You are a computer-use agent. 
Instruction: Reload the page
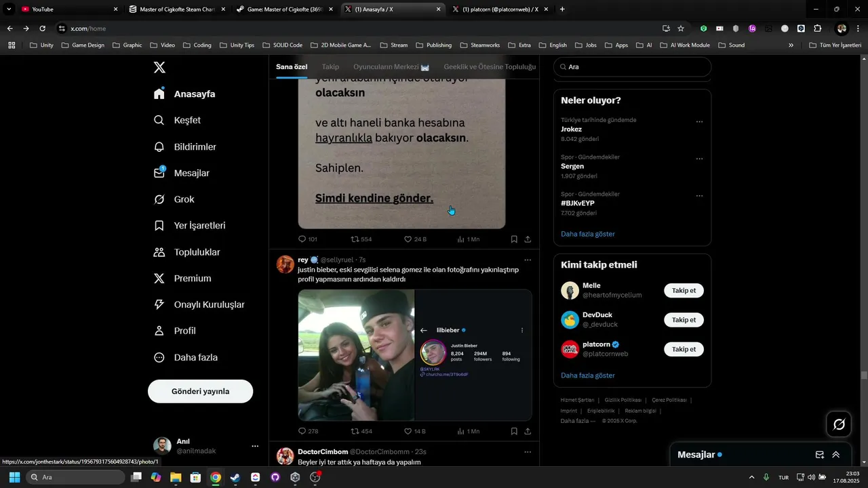pyautogui.click(x=42, y=28)
